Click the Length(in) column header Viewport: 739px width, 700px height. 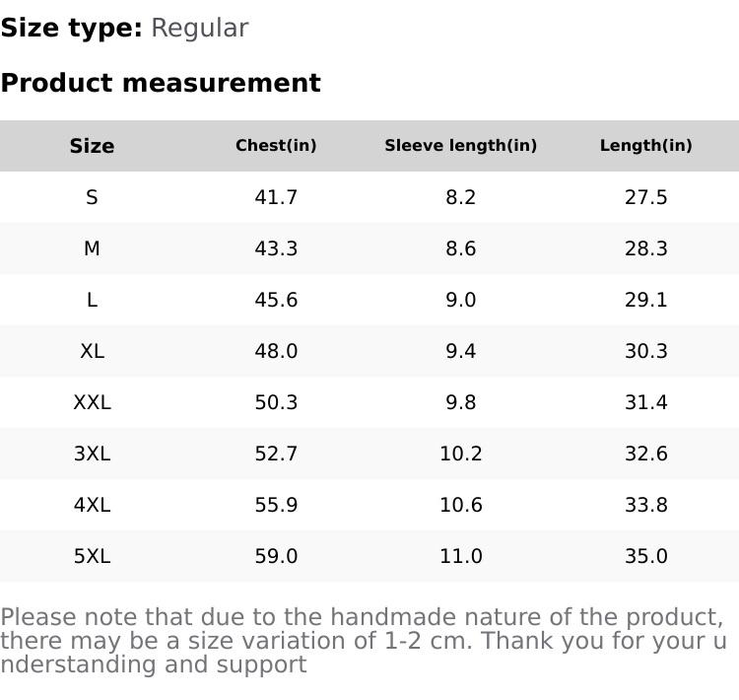click(645, 146)
